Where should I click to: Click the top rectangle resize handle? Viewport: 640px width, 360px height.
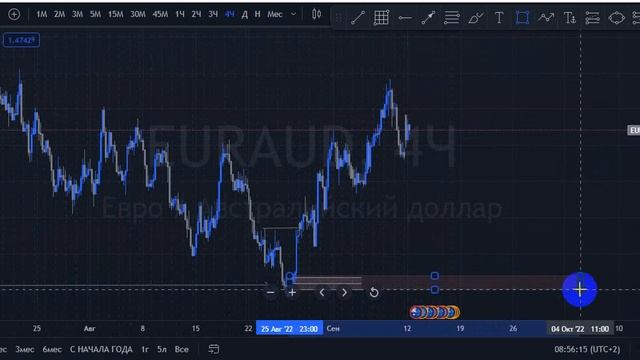click(x=435, y=276)
